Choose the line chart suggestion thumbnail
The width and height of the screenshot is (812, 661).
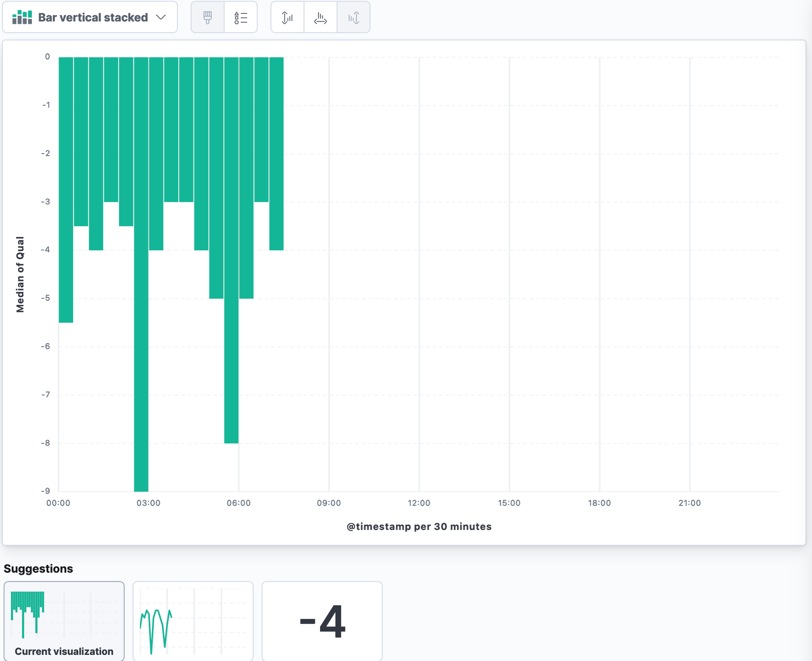pyautogui.click(x=193, y=621)
